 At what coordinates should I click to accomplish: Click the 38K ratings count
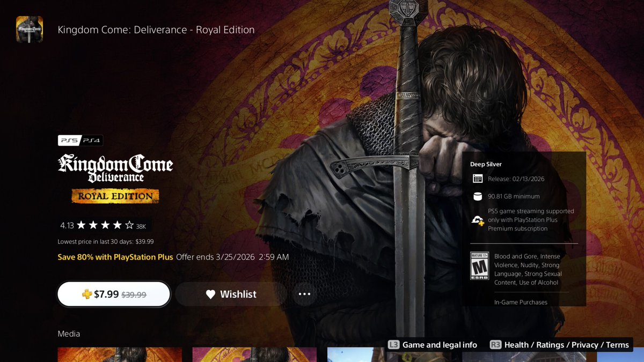coord(142,226)
